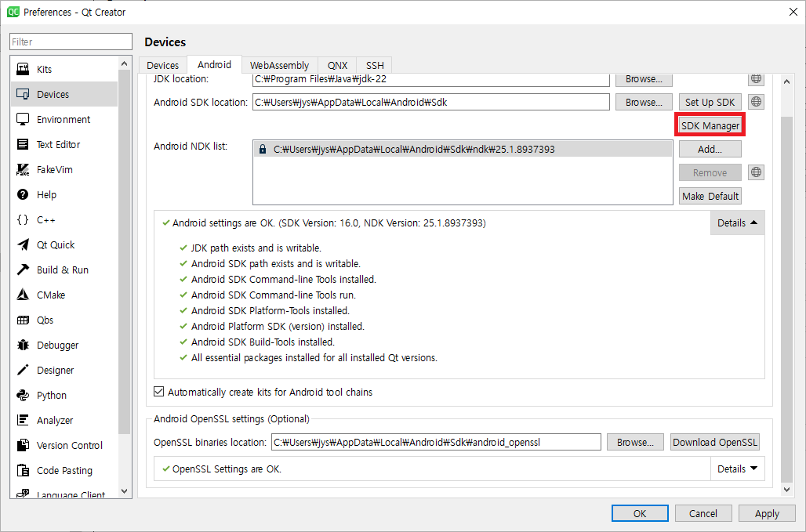
Task: Switch to the Devices tab
Action: pyautogui.click(x=162, y=65)
